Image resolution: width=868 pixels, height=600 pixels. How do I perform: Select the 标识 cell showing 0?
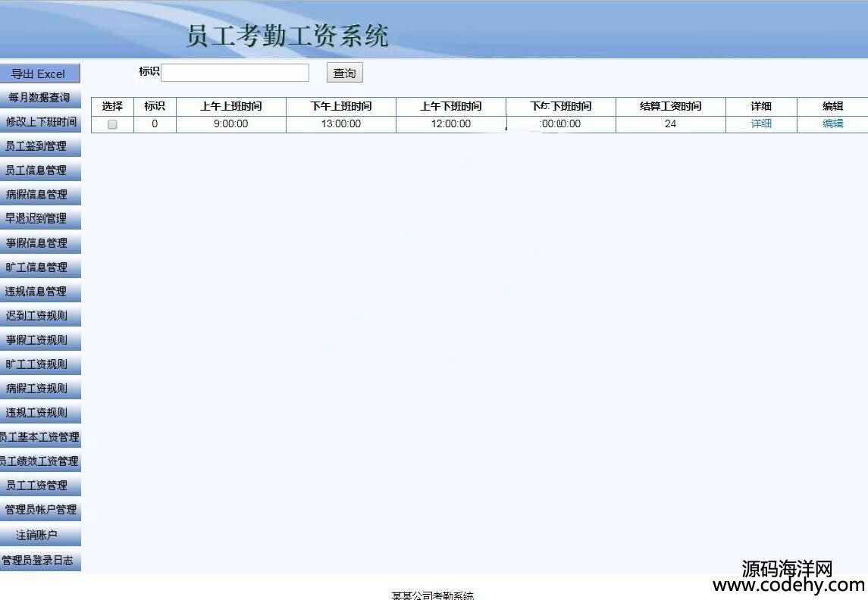pos(155,124)
